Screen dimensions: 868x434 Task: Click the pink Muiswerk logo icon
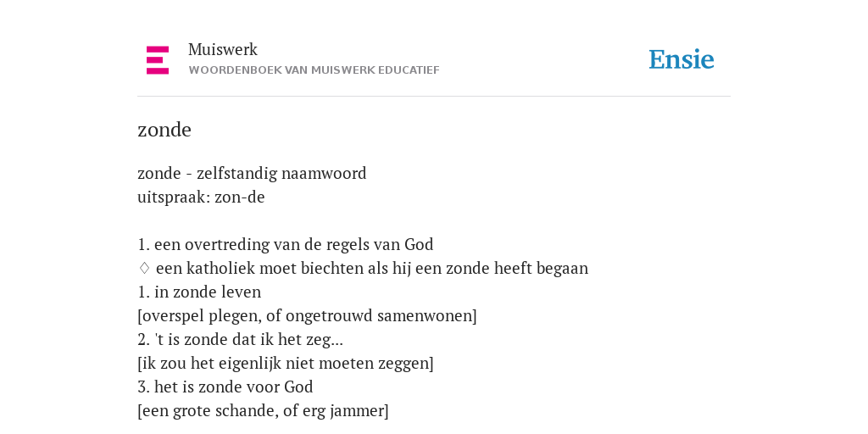157,60
